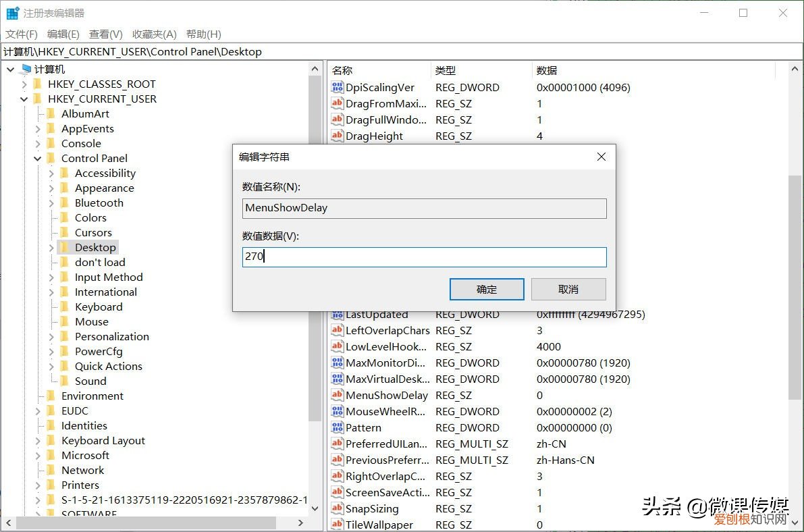Close the 编辑字符串 dialog
This screenshot has height=532, width=804.
(x=601, y=157)
